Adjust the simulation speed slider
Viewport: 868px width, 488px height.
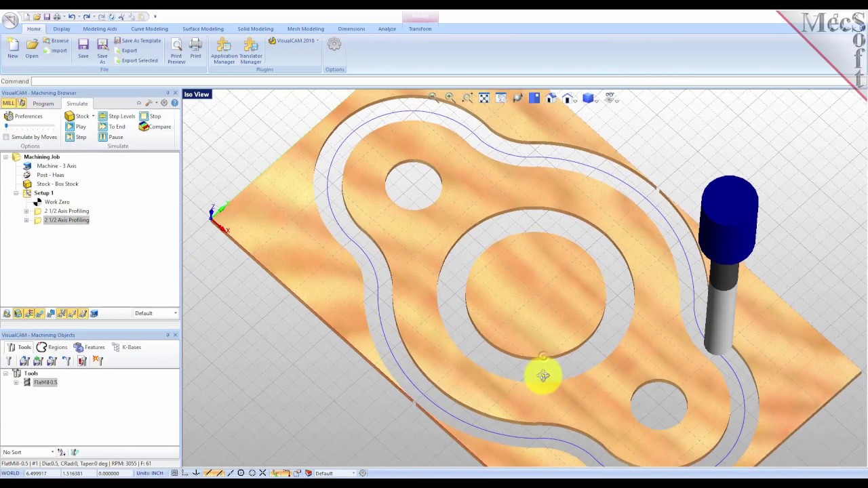pos(7,126)
